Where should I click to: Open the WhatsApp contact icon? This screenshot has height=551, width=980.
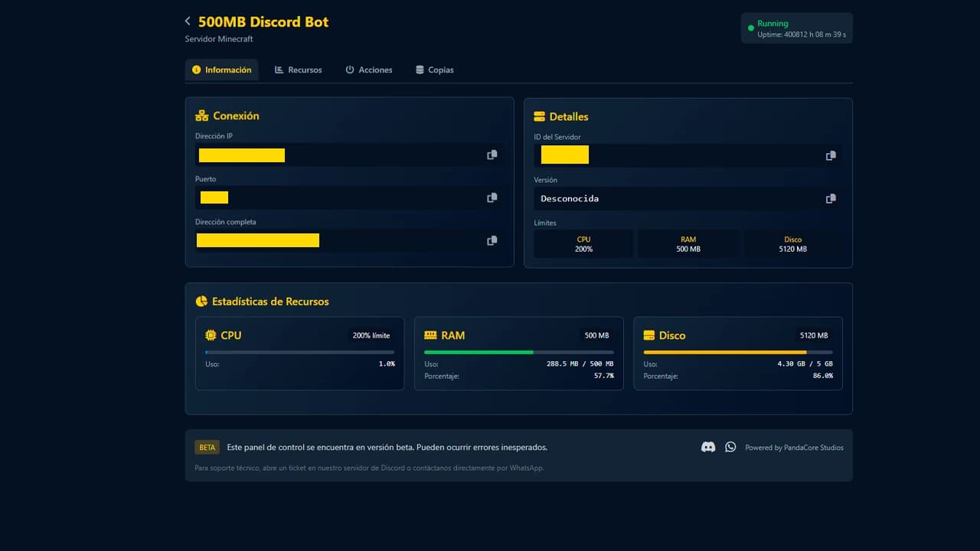pos(730,447)
